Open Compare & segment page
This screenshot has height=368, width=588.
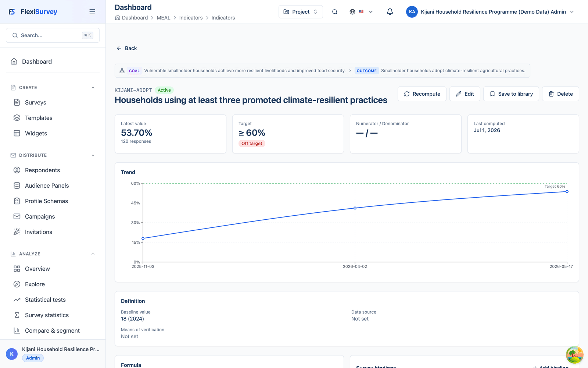pyautogui.click(x=53, y=330)
